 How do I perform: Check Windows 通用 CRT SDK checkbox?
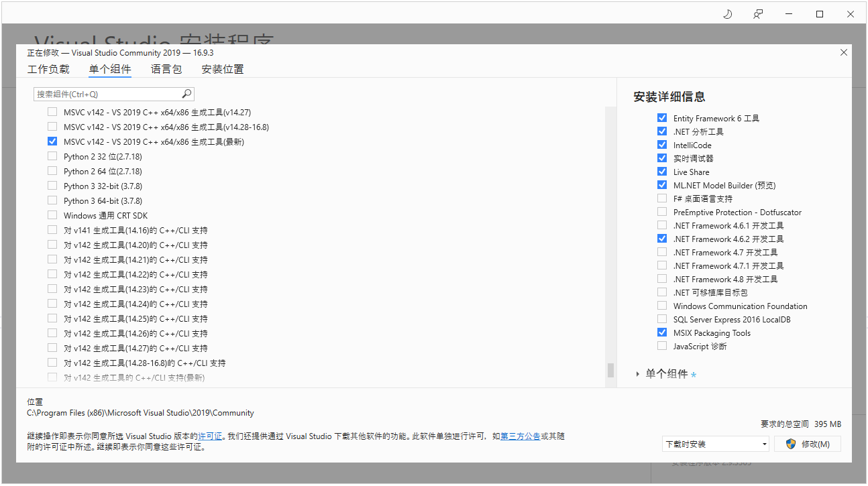pos(52,215)
